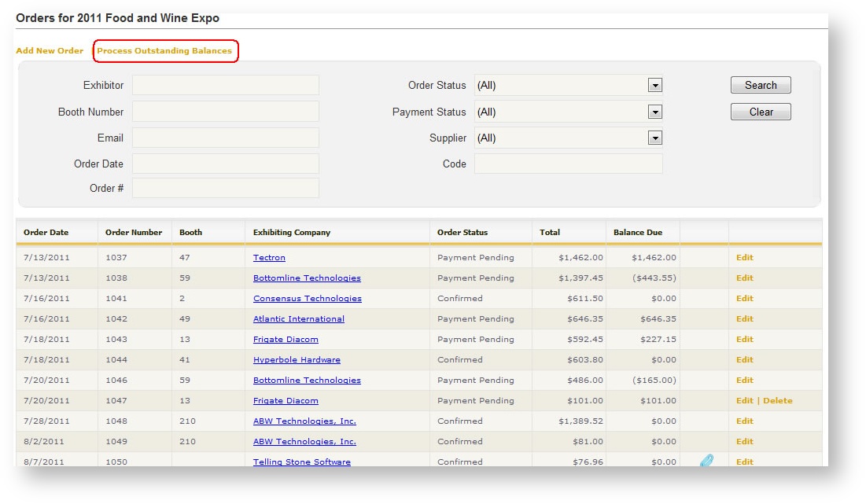Open the Supplier selection dropdown
Image resolution: width=866 pixels, height=504 pixels.
tap(657, 137)
